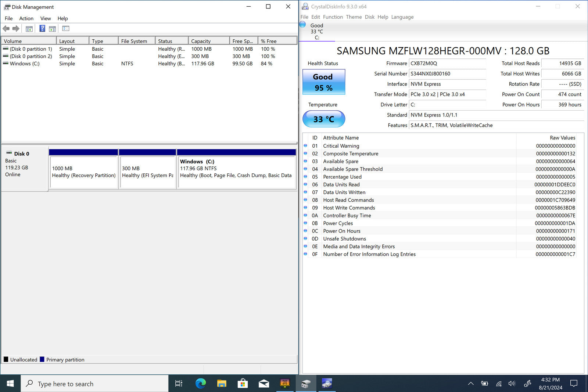588x392 pixels.
Task: Open the Theme menu in CrystalDiskInfo
Action: [354, 17]
